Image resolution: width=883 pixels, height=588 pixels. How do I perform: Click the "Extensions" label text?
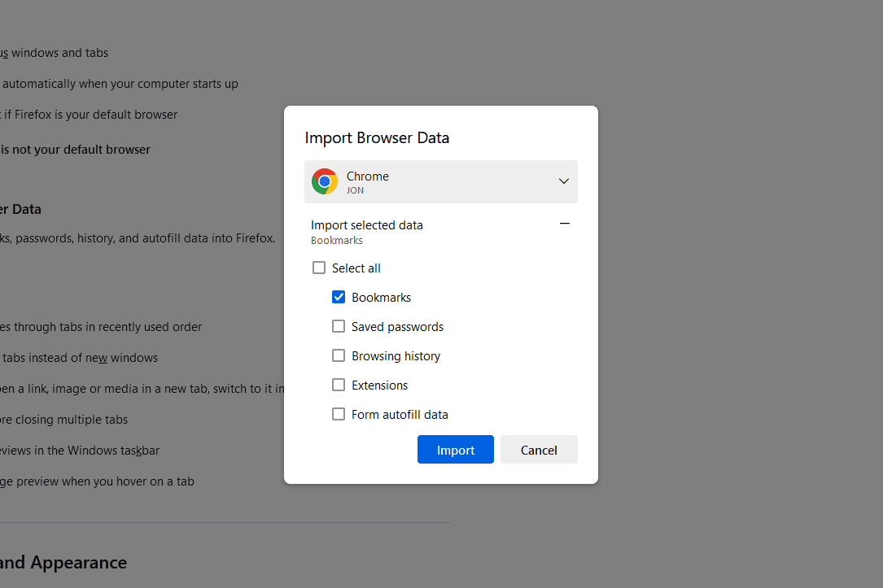coord(379,385)
